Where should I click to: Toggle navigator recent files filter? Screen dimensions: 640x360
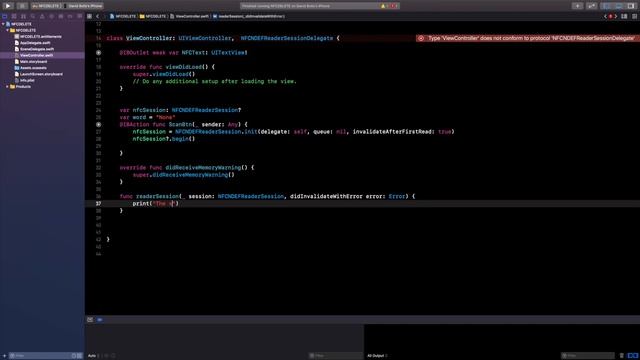[x=74, y=356]
